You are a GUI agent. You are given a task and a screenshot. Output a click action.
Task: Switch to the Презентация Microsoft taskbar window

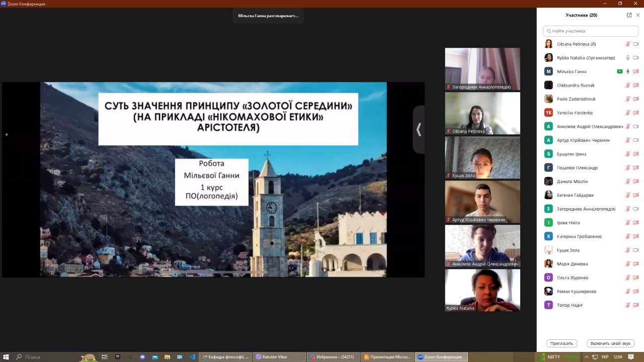coord(387,357)
